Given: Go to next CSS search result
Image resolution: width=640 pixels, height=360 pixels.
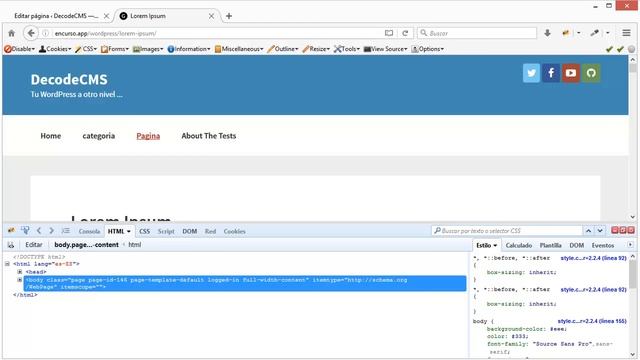Looking at the screenshot, I should 600,231.
